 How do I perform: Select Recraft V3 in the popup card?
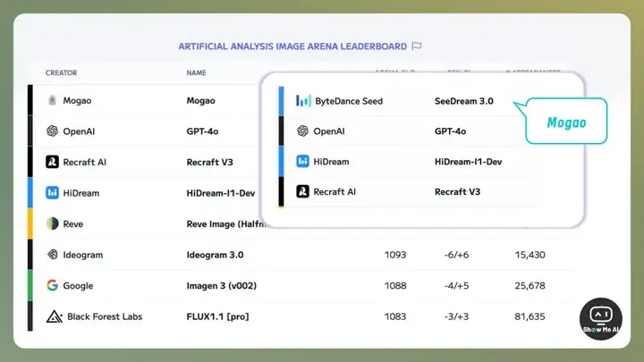tap(457, 191)
